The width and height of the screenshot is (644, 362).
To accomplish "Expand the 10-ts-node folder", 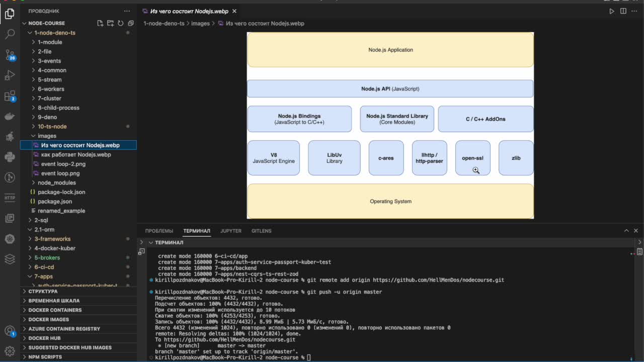I will click(x=78, y=126).
